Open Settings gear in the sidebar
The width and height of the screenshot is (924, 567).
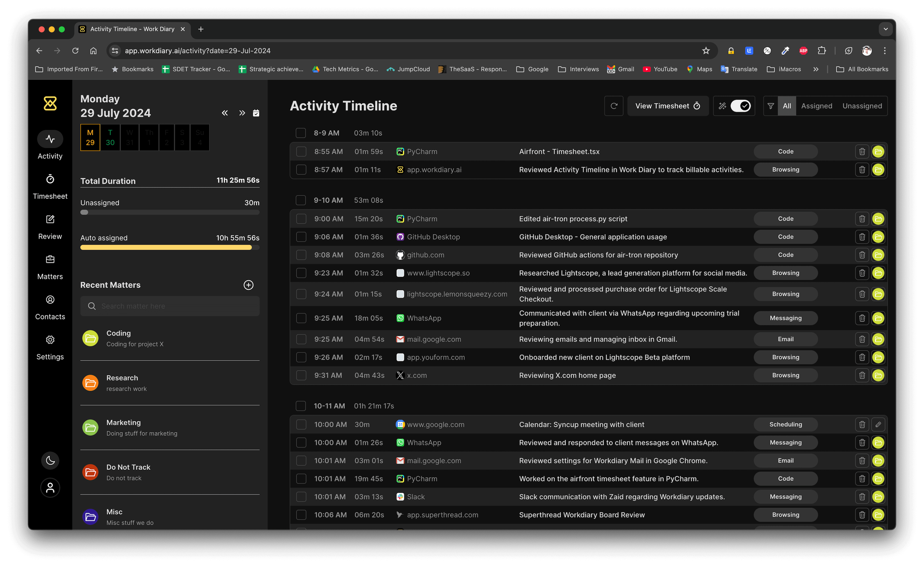50,340
